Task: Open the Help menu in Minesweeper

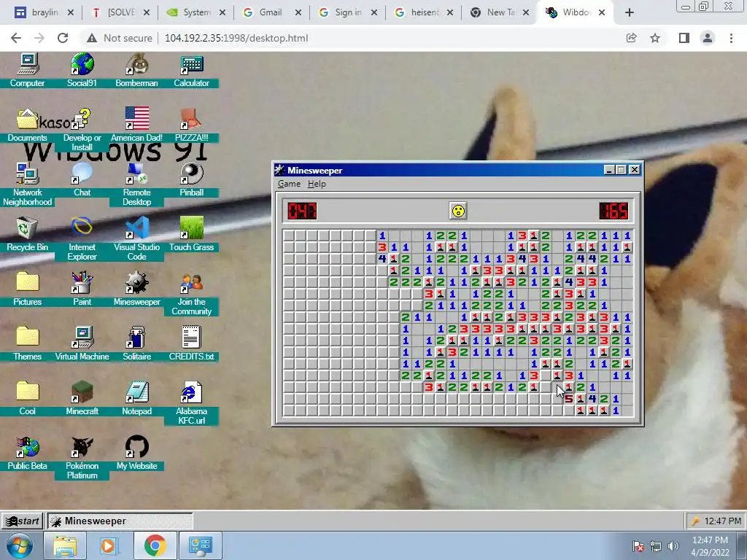Action: tap(317, 184)
